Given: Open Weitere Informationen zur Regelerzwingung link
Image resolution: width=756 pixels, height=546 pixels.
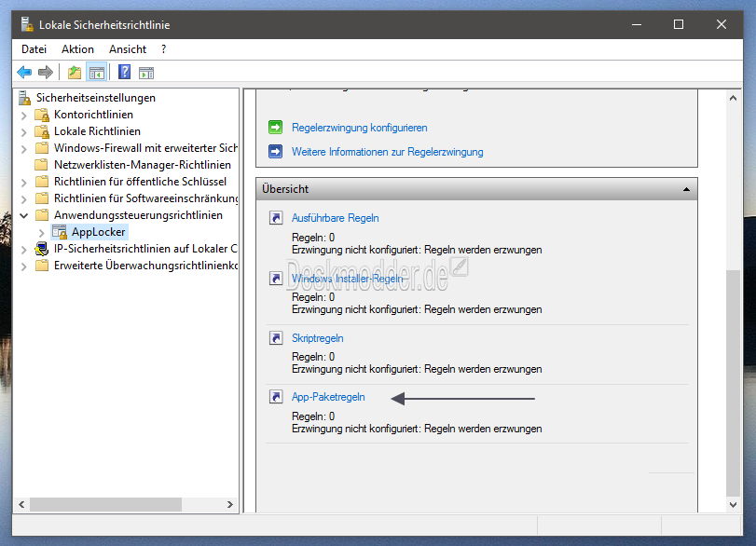Looking at the screenshot, I should (x=387, y=152).
